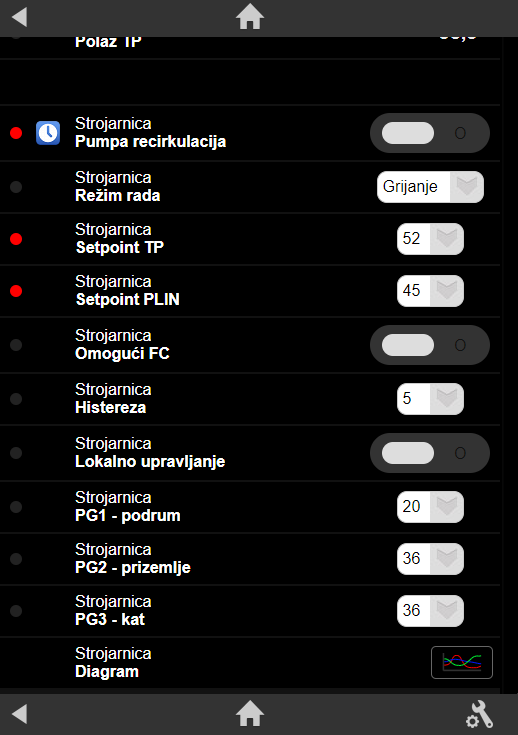
Task: Open the Histereza value dropdown
Action: [430, 399]
